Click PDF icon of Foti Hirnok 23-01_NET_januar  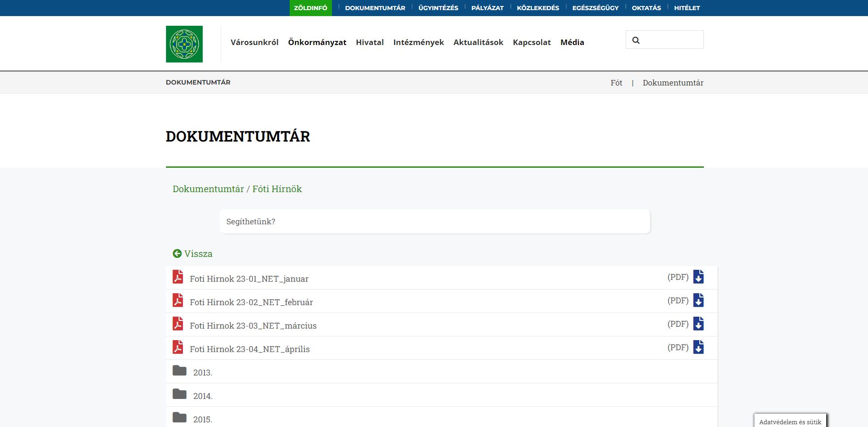tap(178, 277)
